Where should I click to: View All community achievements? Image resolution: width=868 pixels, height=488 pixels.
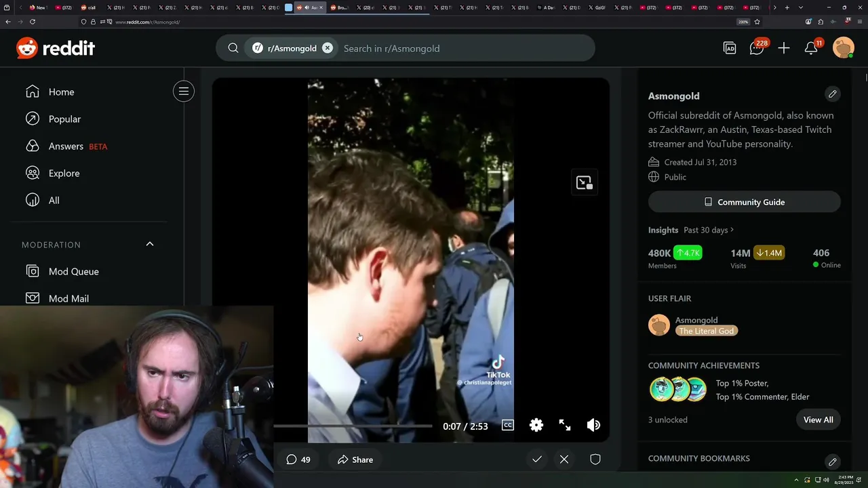818,420
